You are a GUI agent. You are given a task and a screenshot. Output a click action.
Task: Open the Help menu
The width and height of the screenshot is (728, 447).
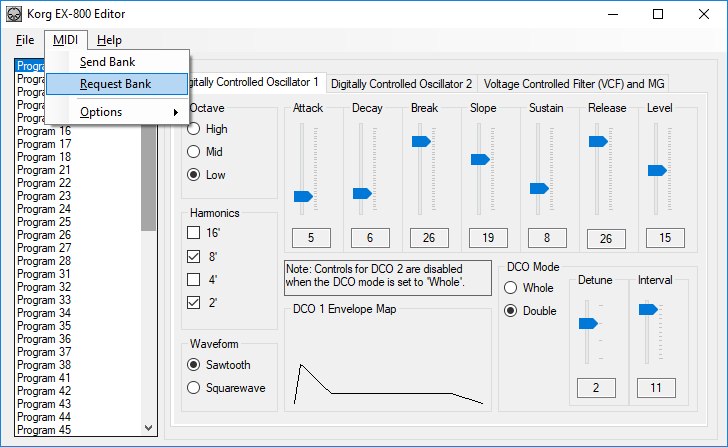pyautogui.click(x=109, y=40)
